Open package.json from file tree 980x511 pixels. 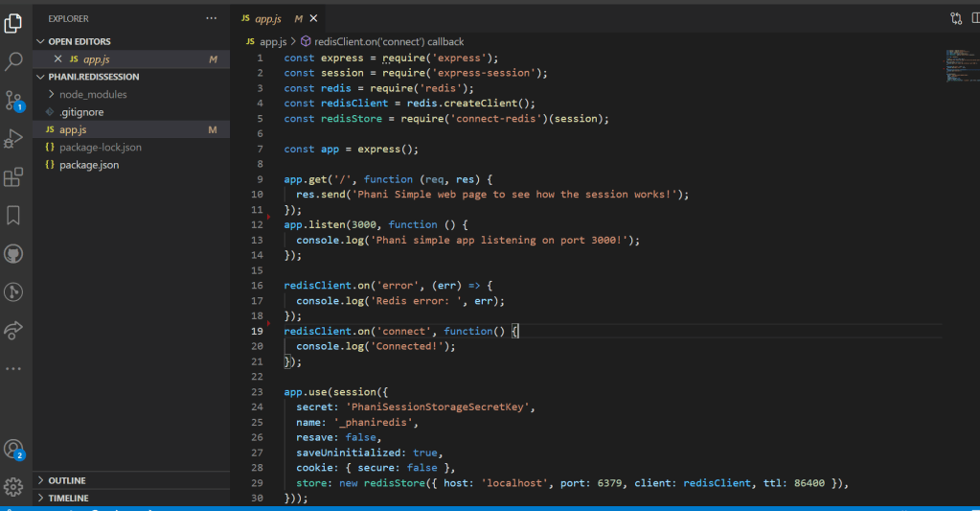click(x=88, y=165)
